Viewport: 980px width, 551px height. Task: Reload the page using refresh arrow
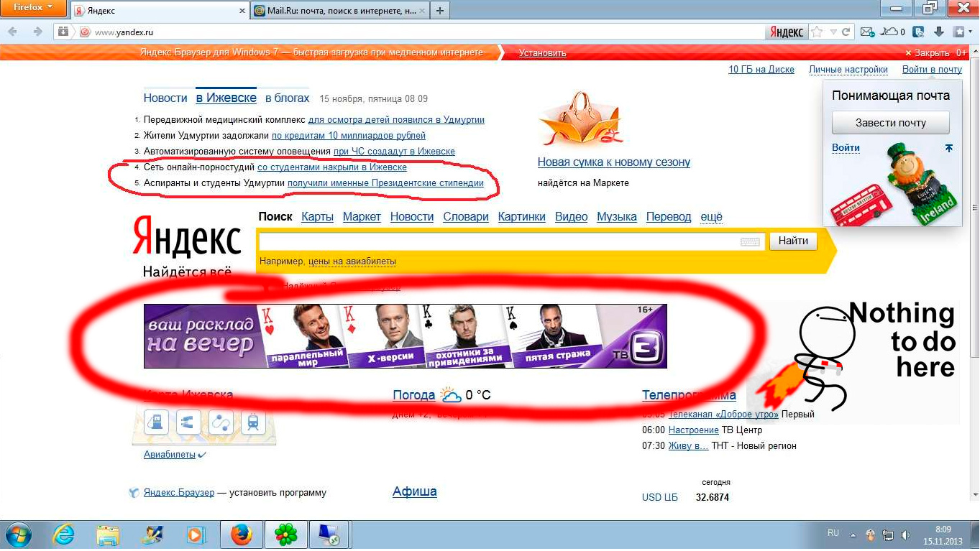pos(846,32)
